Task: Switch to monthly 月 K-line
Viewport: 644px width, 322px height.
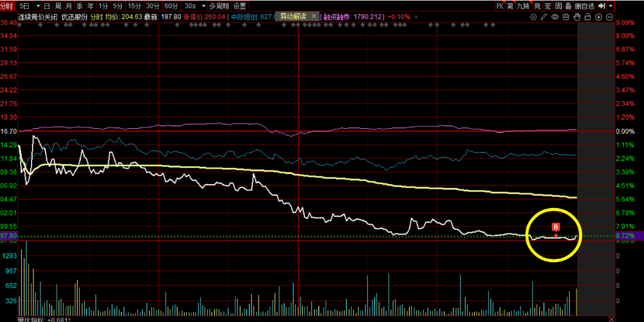Action: pyautogui.click(x=68, y=6)
